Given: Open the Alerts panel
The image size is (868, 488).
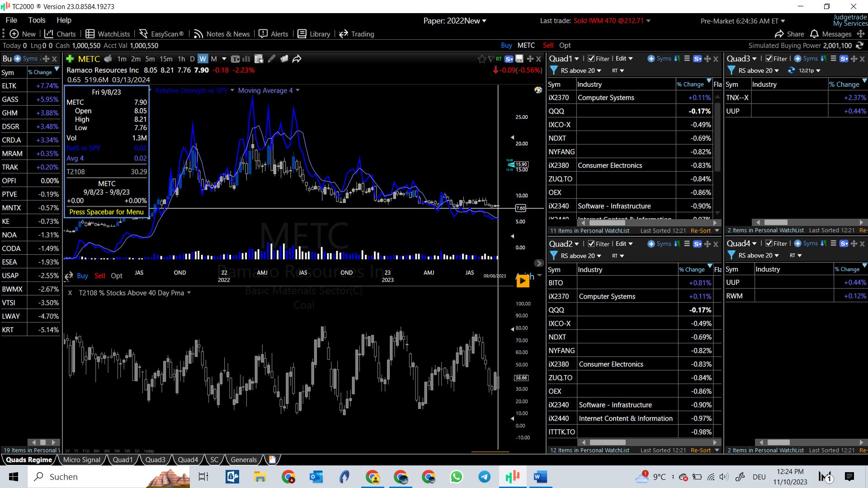Looking at the screenshot, I should pos(274,34).
